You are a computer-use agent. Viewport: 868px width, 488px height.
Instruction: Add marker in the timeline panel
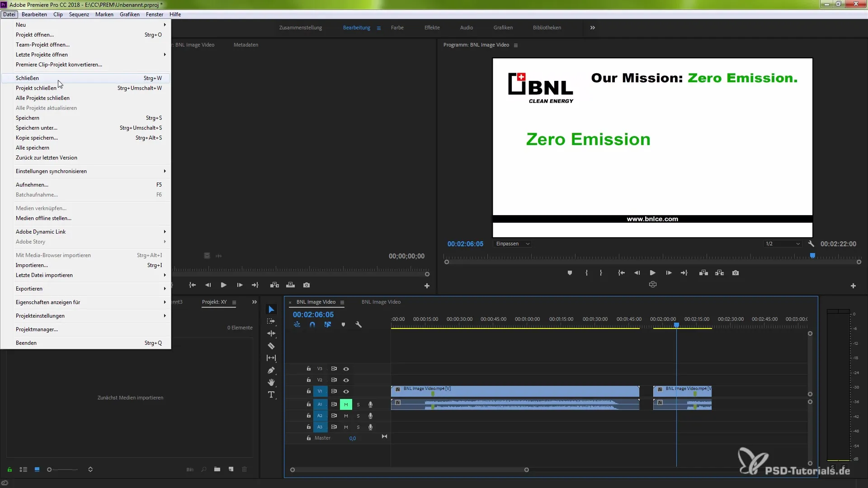coord(343,324)
